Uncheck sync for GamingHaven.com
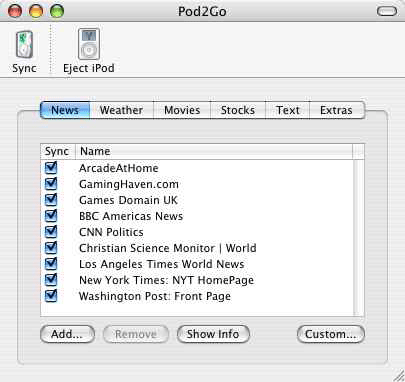The image size is (405, 382). pos(51,184)
